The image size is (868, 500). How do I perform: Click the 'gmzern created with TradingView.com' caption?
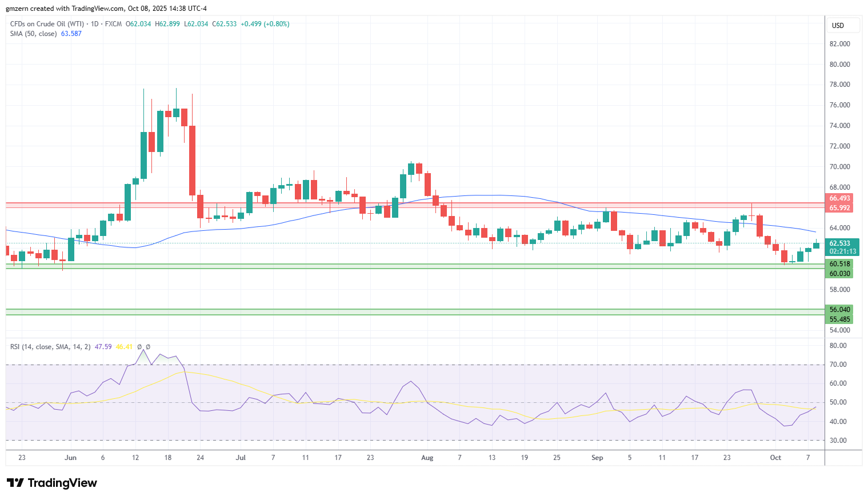tap(65, 9)
